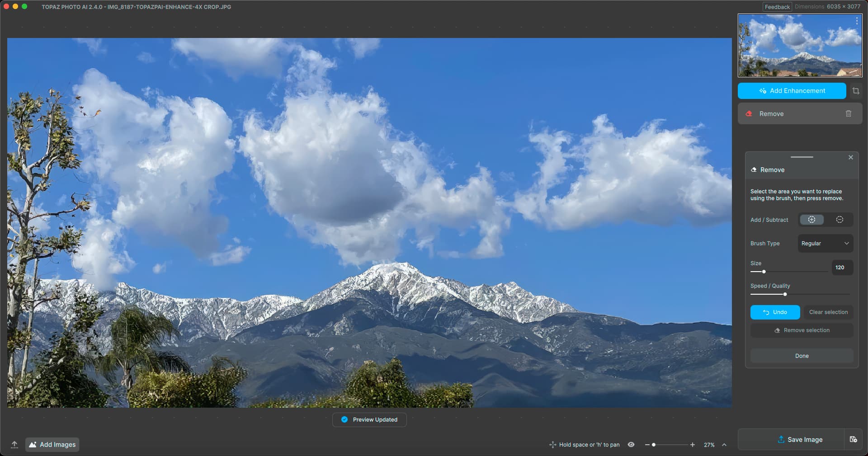
Task: Open thumbnail options three-dot menu
Action: pyautogui.click(x=856, y=21)
